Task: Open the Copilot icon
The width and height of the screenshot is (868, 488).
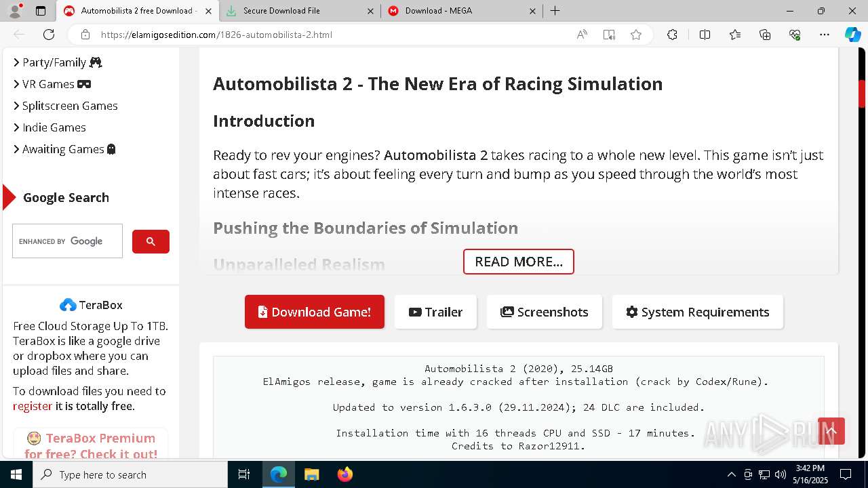Action: click(852, 35)
